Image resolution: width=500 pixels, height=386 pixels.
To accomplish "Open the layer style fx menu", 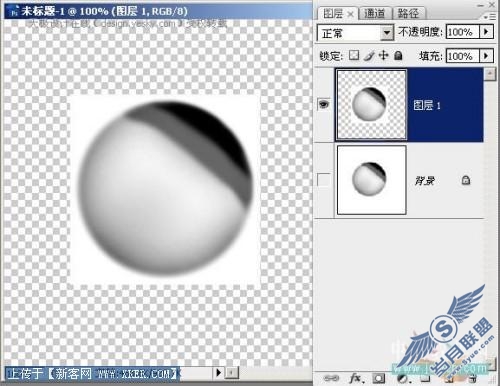I will (x=356, y=378).
